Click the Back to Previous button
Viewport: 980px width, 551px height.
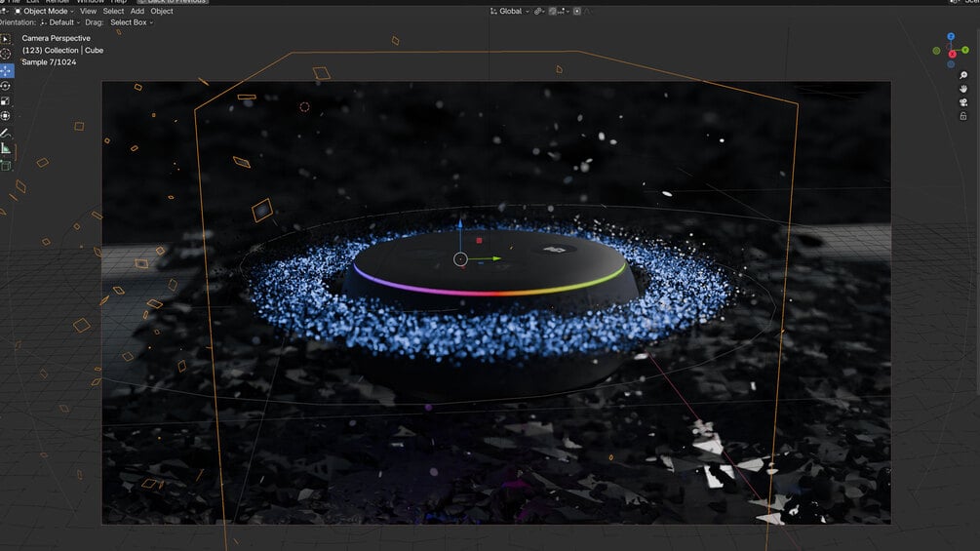point(173,2)
